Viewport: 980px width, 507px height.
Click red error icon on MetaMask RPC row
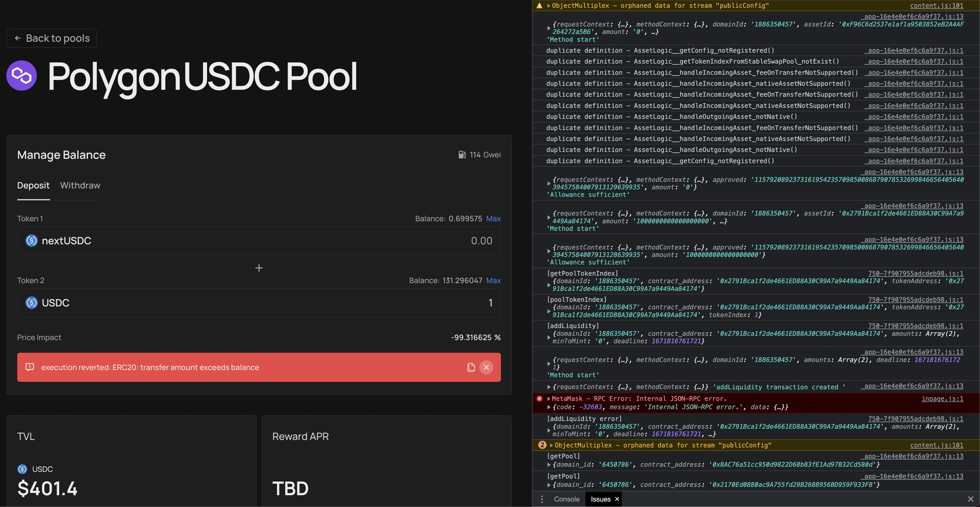point(539,399)
